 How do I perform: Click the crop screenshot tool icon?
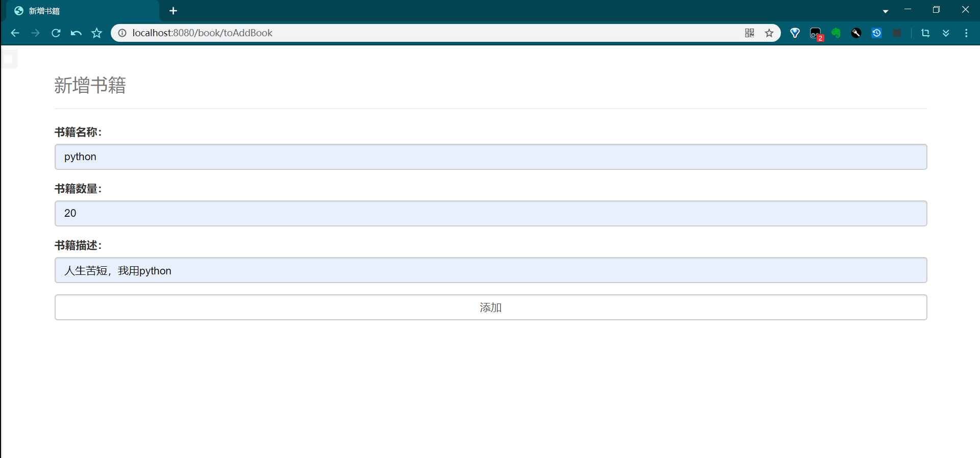(x=925, y=33)
